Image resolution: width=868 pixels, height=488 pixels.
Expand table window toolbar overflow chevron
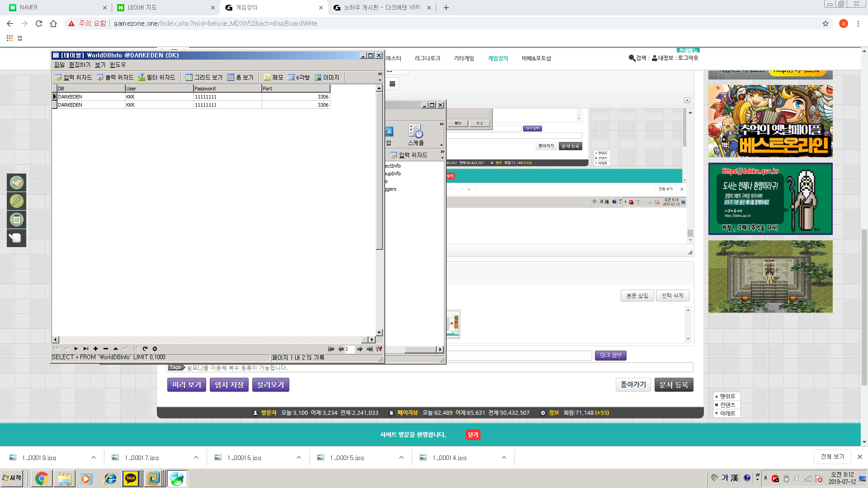380,74
